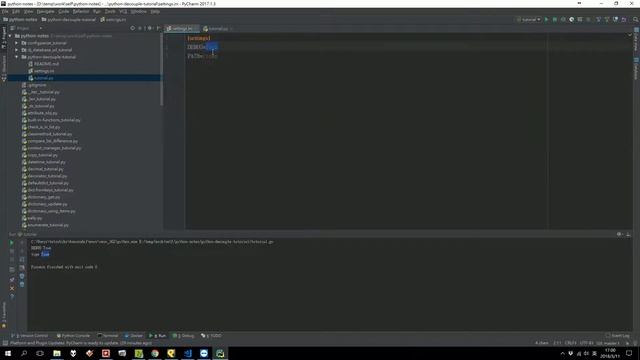This screenshot has height=360, width=640.
Task: Open the VCS menu
Action: (x=123, y=11)
